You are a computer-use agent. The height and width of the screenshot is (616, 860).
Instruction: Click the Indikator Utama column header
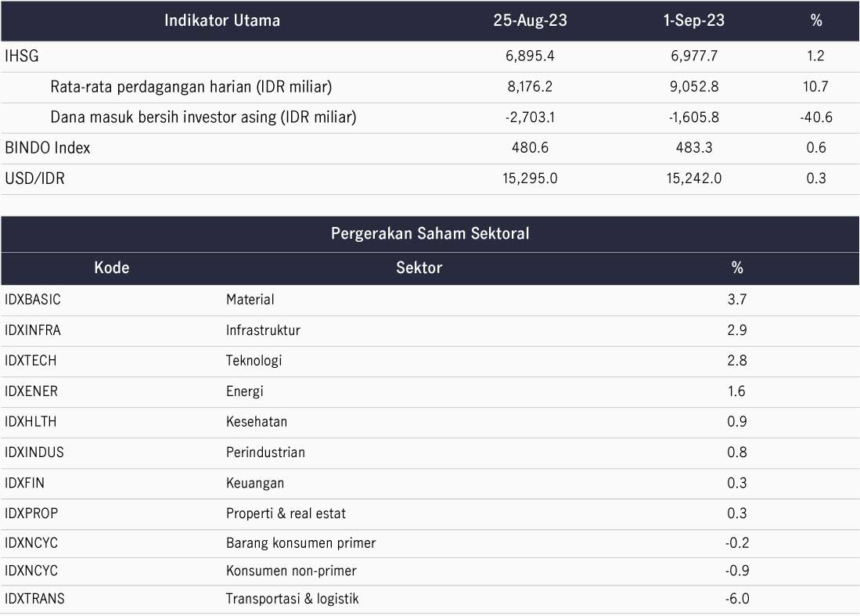pos(222,21)
